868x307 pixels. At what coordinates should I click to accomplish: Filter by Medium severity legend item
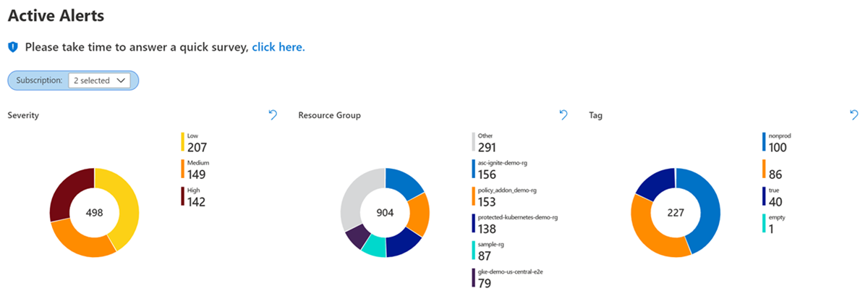(195, 169)
